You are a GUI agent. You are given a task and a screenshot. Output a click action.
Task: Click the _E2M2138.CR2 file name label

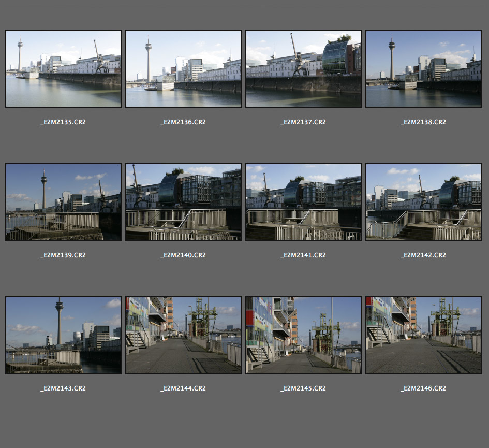(423, 122)
